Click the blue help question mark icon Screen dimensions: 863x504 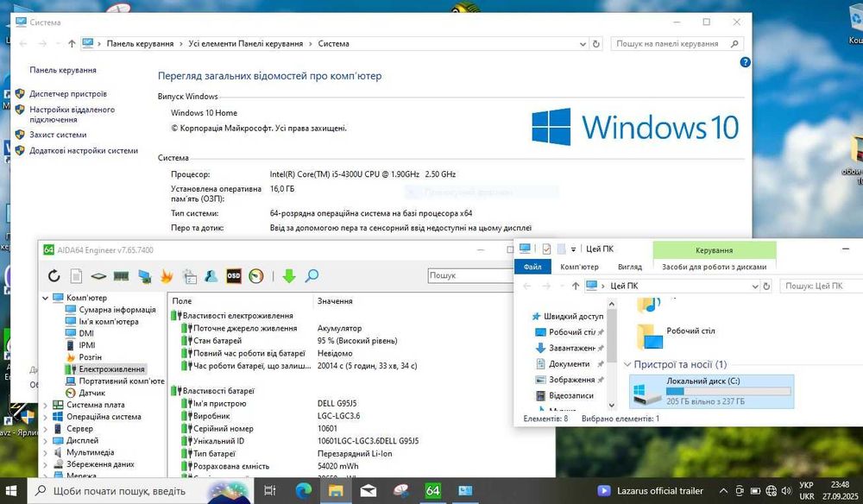(x=746, y=62)
